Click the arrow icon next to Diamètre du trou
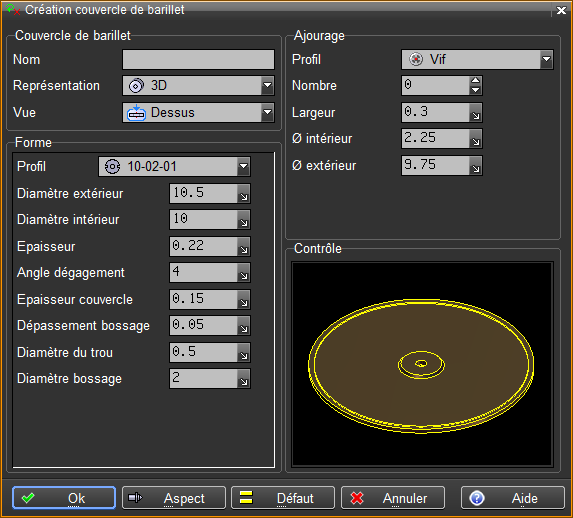The height and width of the screenshot is (518, 573). click(244, 352)
